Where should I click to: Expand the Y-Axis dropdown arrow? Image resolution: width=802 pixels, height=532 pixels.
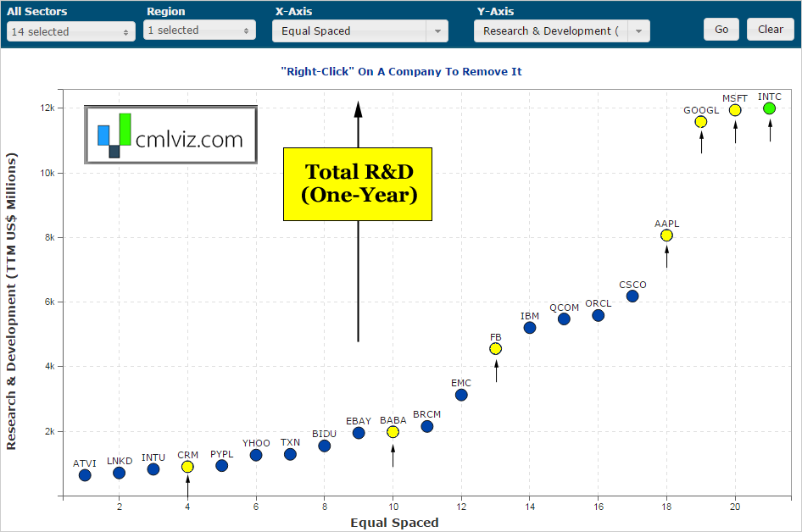[x=639, y=31]
